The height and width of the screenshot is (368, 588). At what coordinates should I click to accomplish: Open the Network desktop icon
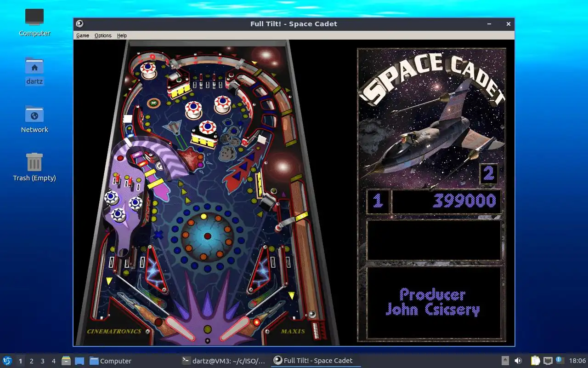click(x=34, y=120)
